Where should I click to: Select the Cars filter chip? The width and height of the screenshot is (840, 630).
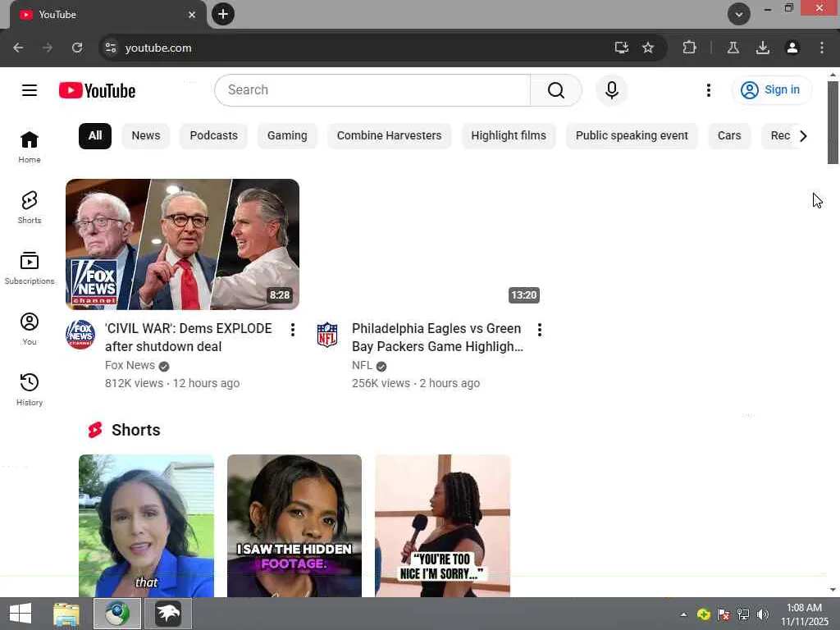pyautogui.click(x=729, y=136)
